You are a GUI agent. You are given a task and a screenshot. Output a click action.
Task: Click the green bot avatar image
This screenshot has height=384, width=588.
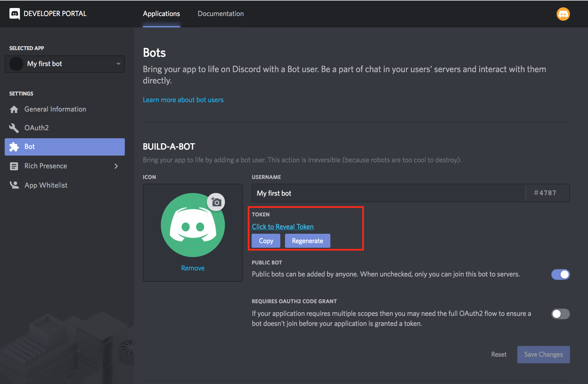[x=193, y=225]
